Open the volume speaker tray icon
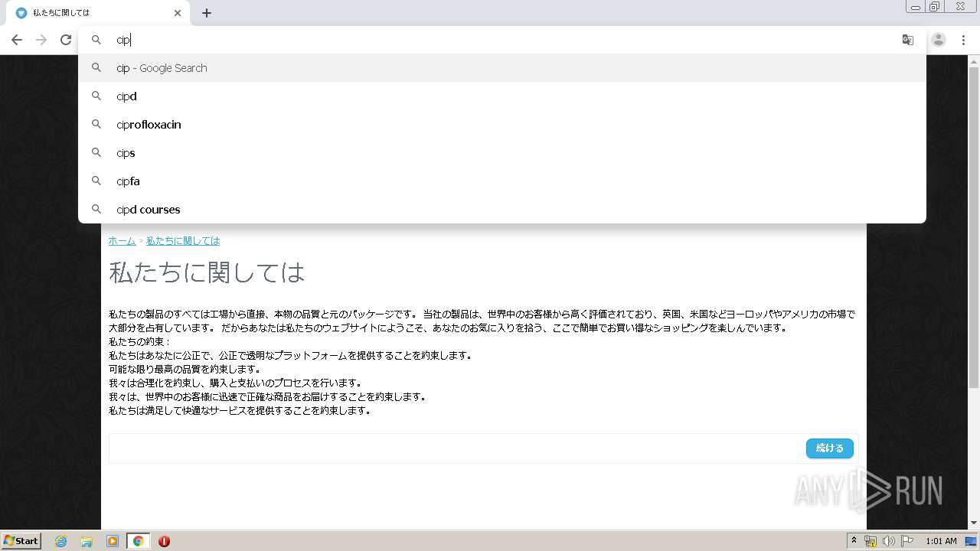The width and height of the screenshot is (980, 551). coord(889,541)
